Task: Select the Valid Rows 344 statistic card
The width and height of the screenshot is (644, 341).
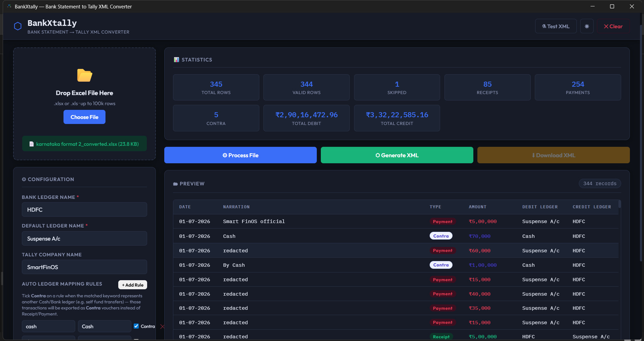Action: click(x=306, y=87)
